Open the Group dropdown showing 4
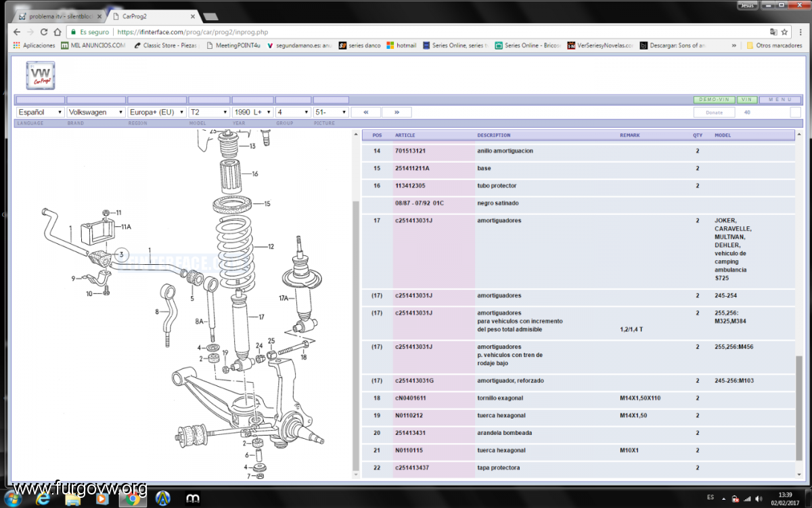The image size is (812, 508). [293, 112]
